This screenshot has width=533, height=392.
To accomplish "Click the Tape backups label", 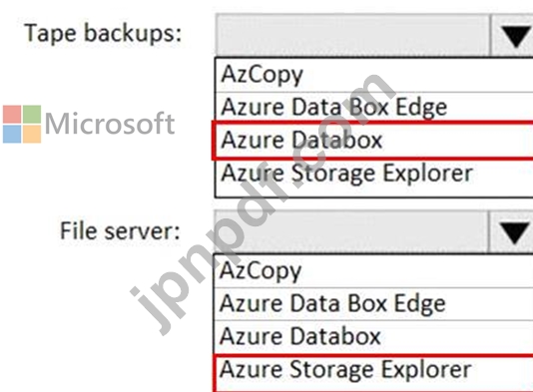I will tap(103, 34).
